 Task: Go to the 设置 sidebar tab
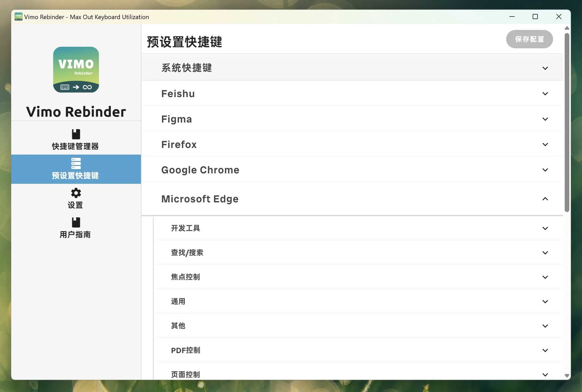click(76, 199)
